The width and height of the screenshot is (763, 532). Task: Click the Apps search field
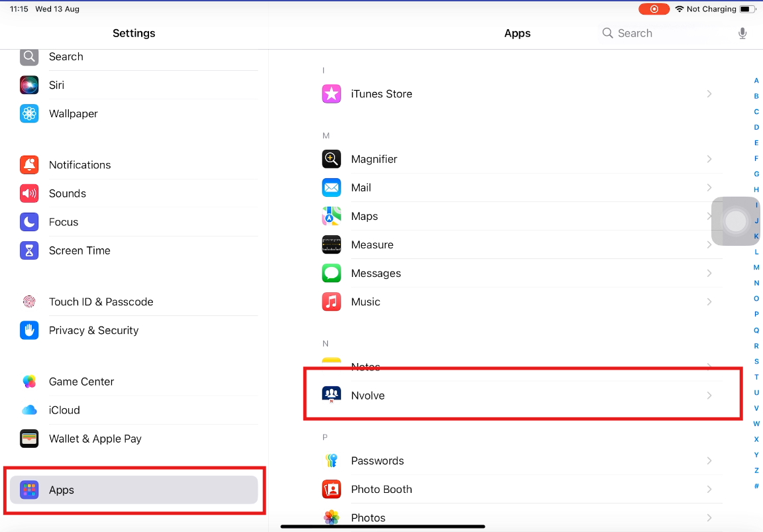click(x=662, y=33)
